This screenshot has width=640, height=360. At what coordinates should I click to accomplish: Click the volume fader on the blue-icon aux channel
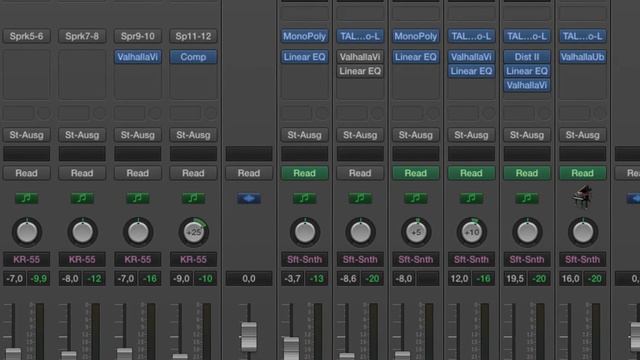tap(249, 337)
